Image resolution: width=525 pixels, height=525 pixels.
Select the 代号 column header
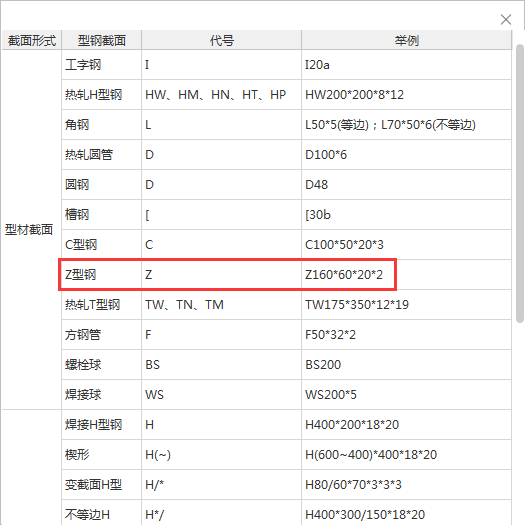(222, 40)
